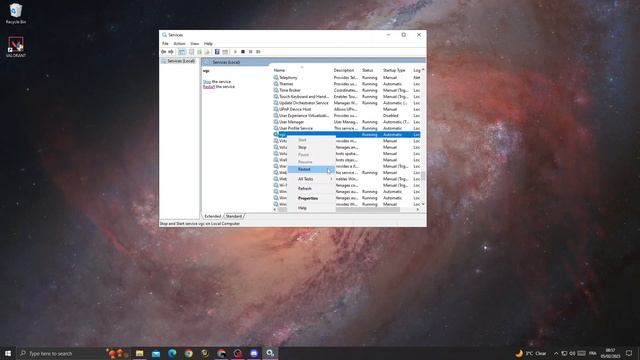Image resolution: width=640 pixels, height=360 pixels.
Task: Click the Start Service play icon
Action: tap(235, 52)
